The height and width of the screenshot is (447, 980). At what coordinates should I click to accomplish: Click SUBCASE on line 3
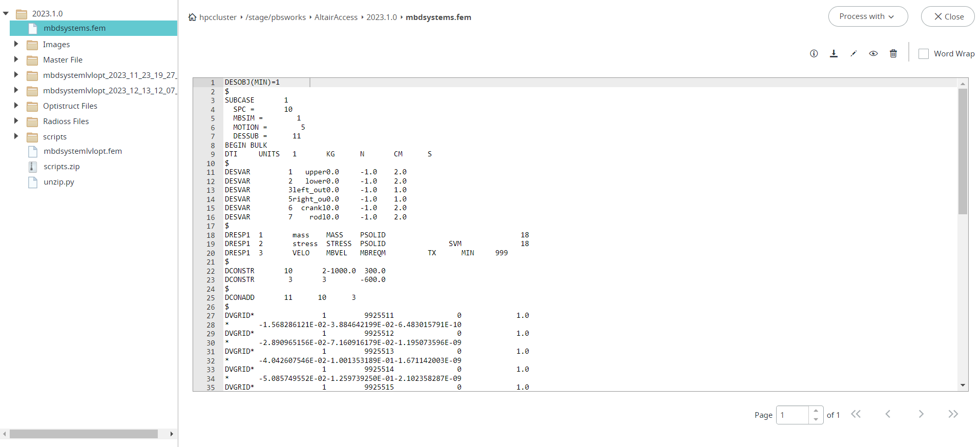click(239, 100)
